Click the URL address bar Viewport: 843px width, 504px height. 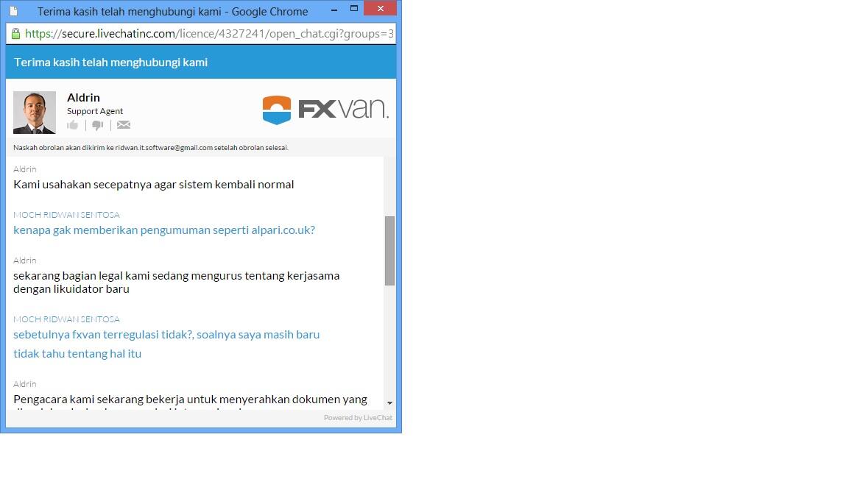point(201,34)
